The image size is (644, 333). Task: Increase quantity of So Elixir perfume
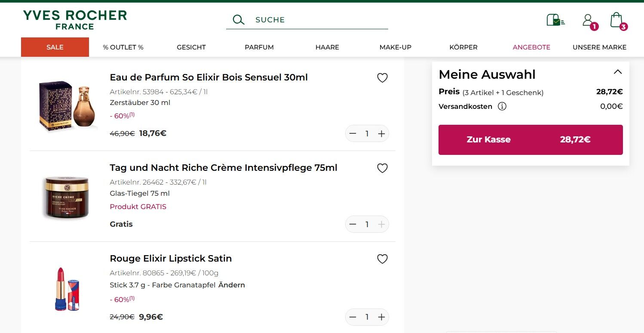coord(381,134)
